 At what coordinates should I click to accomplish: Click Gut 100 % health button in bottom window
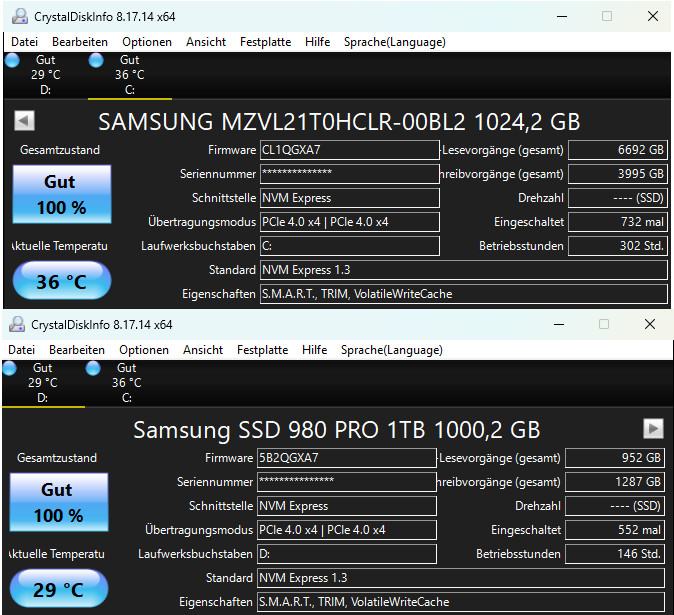59,502
